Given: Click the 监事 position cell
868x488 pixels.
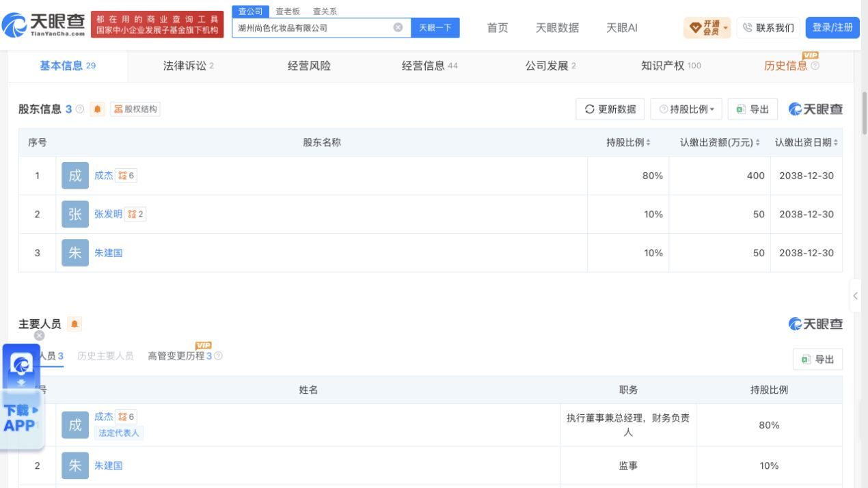Looking at the screenshot, I should click(x=628, y=465).
